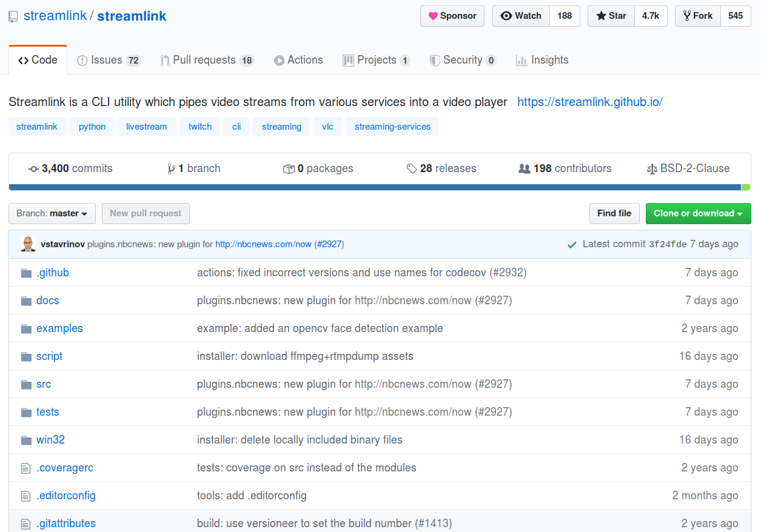View the 188 watchers count
This screenshot has height=532, width=761.
click(x=565, y=16)
